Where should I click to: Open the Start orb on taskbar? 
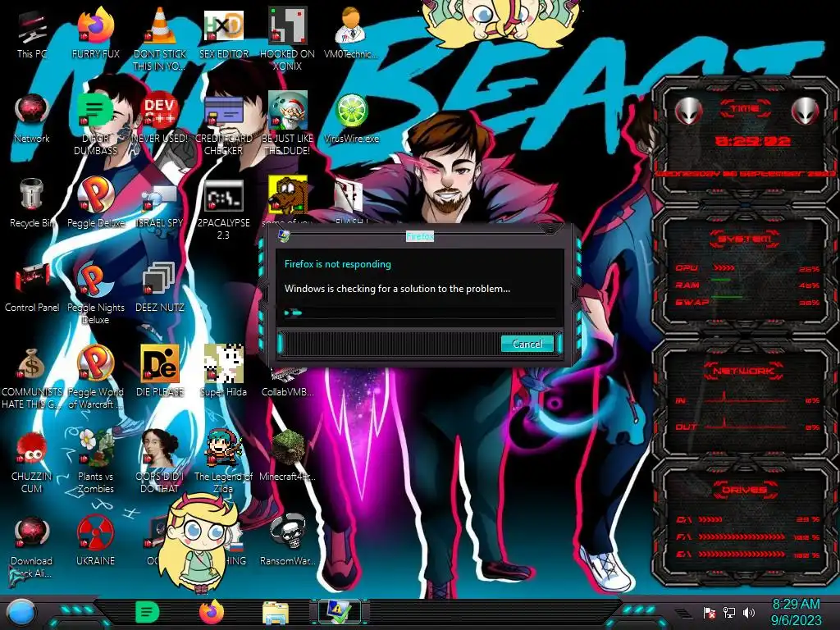coord(21,613)
